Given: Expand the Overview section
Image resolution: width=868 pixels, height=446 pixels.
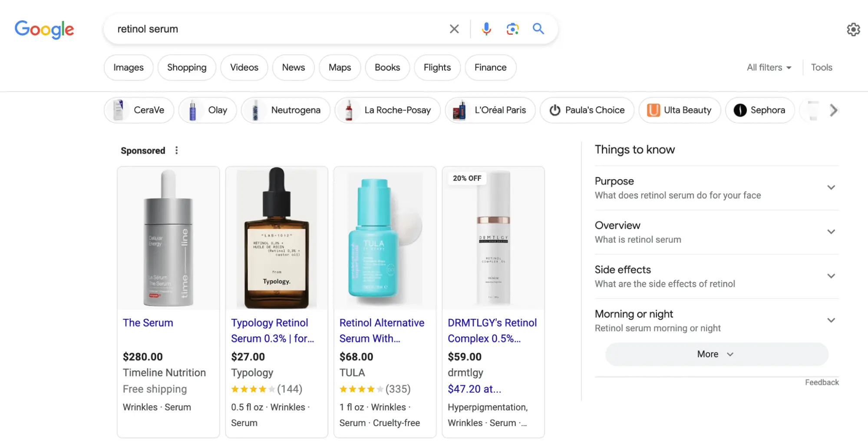Looking at the screenshot, I should click(716, 232).
